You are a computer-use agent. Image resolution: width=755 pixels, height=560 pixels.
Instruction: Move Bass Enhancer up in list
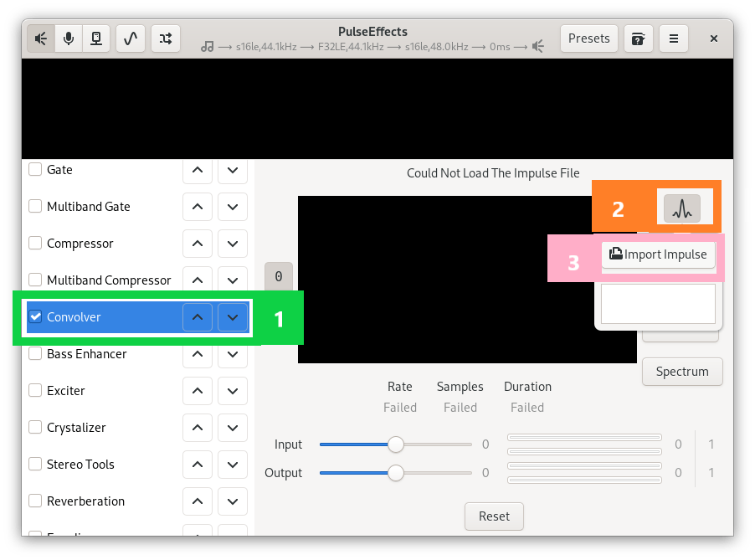pyautogui.click(x=198, y=354)
